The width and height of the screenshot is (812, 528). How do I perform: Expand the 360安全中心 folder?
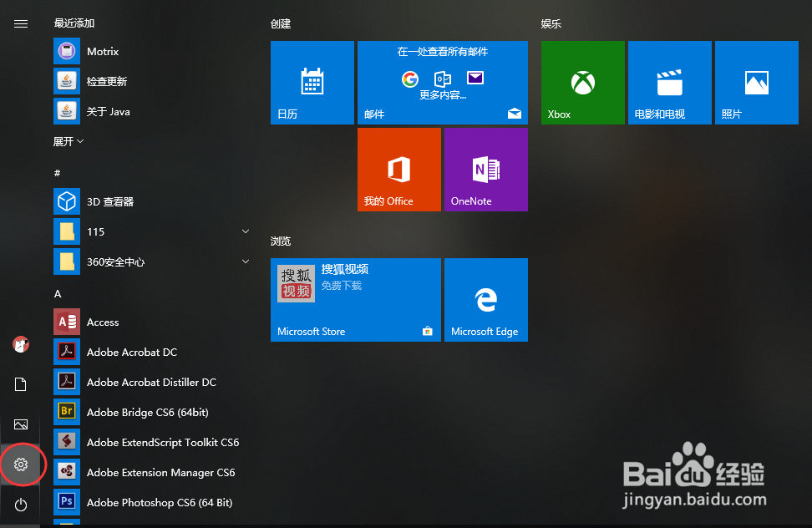tap(152, 261)
